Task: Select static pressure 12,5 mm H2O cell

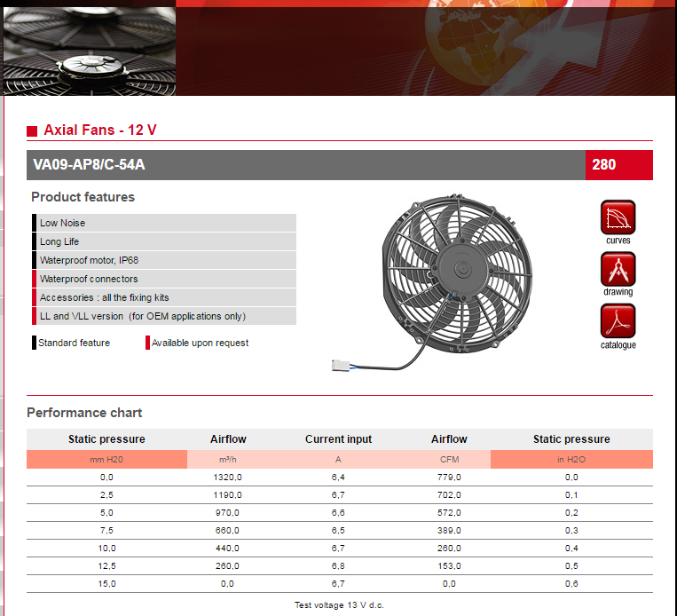Action: pyautogui.click(x=106, y=566)
